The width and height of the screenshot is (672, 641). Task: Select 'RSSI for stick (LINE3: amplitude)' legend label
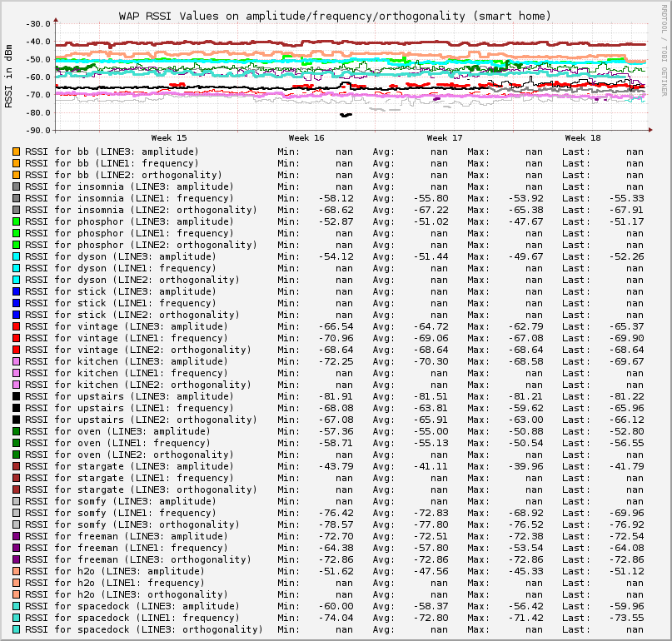[121, 291]
